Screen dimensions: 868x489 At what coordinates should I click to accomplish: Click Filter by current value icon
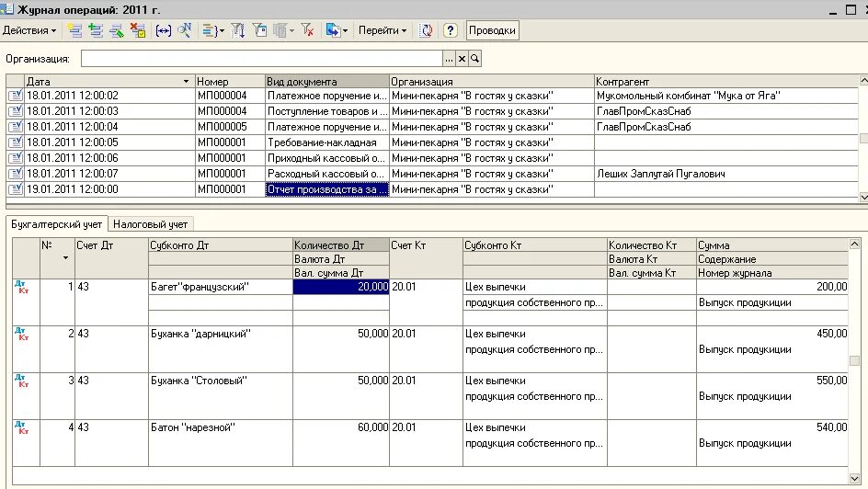tap(259, 30)
